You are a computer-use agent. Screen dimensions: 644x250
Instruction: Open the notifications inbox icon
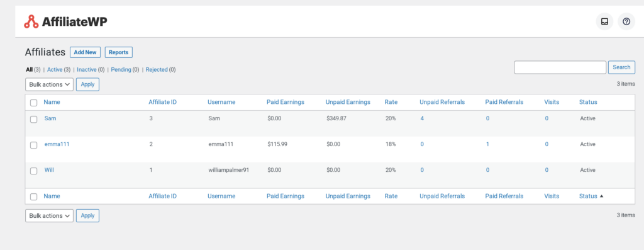tap(604, 21)
